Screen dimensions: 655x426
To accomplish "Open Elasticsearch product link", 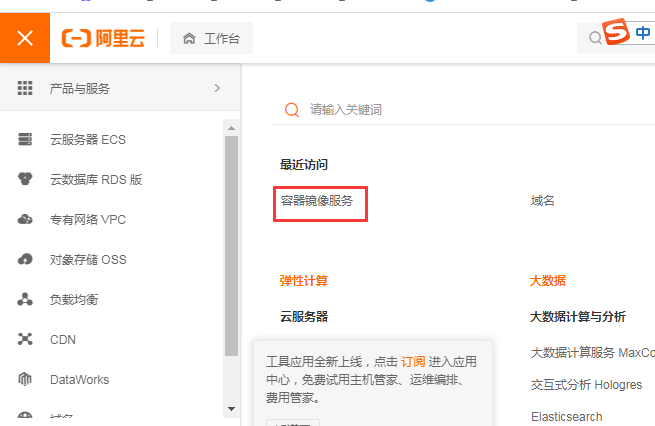I will [566, 416].
